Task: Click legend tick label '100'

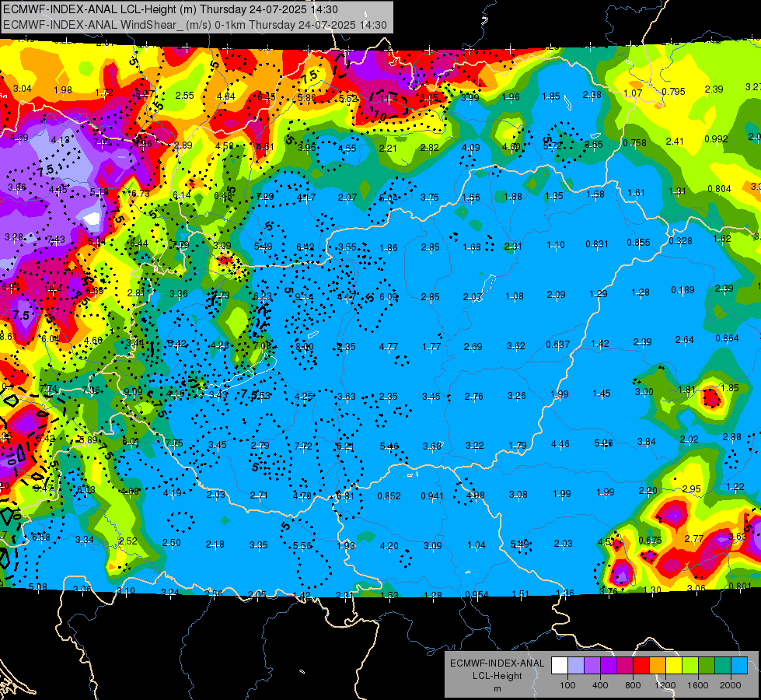Action: (567, 685)
